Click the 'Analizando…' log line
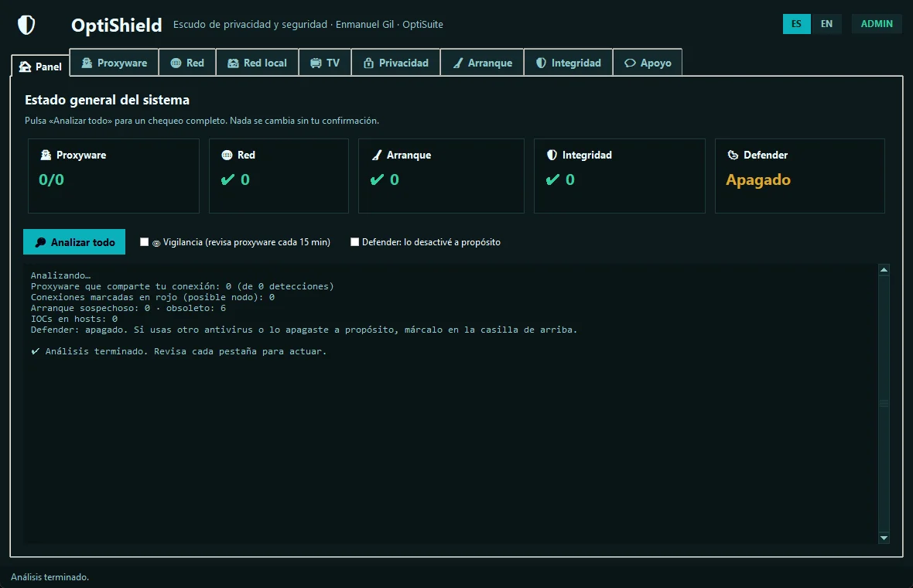 pos(60,275)
